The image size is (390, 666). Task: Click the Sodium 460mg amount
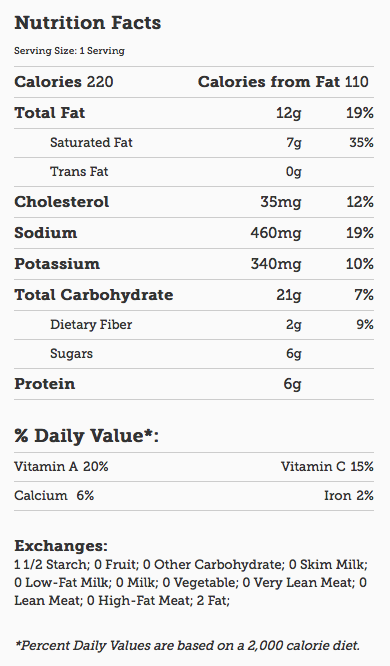(x=276, y=233)
